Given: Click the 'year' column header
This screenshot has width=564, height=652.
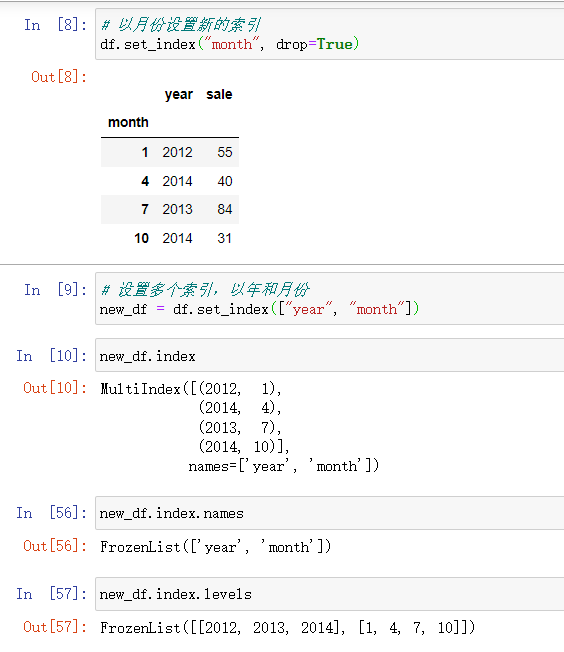Looking at the screenshot, I should [179, 95].
